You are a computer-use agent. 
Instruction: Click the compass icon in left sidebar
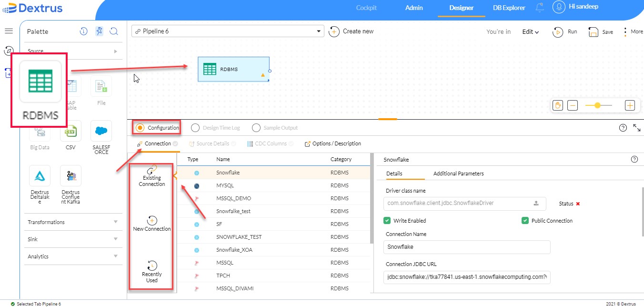(x=9, y=51)
